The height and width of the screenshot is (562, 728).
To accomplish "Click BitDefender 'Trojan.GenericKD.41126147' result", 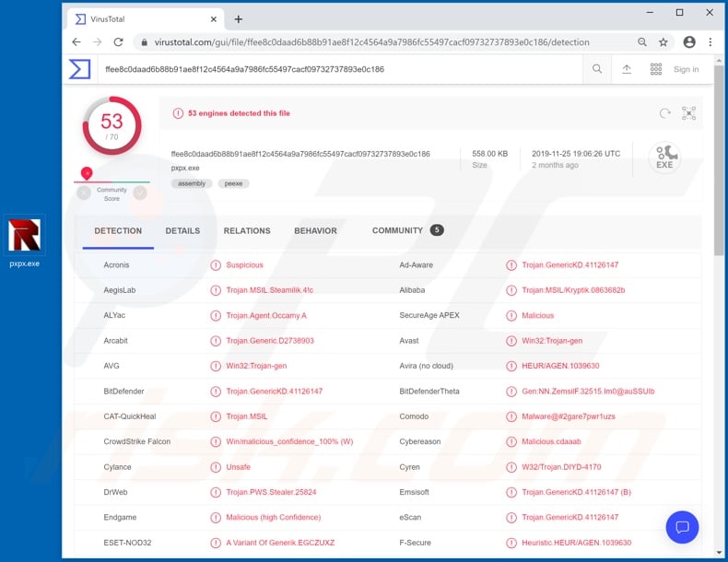I will pyautogui.click(x=274, y=392).
